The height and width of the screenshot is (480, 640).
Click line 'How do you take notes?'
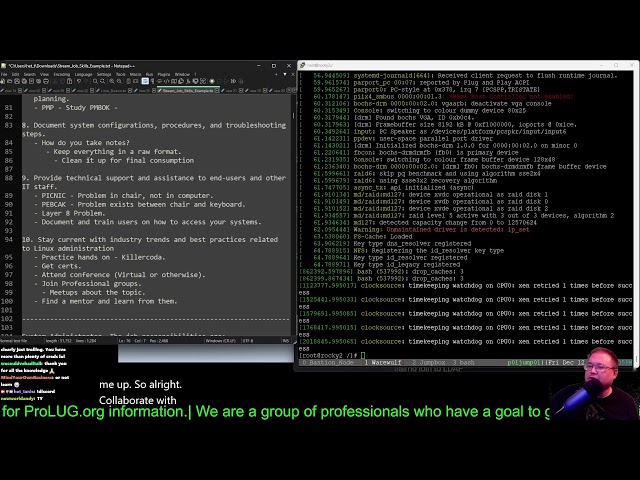coord(82,143)
